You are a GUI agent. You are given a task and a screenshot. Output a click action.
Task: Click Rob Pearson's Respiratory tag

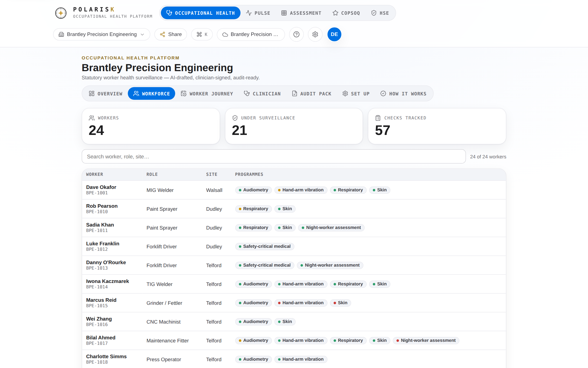click(253, 209)
